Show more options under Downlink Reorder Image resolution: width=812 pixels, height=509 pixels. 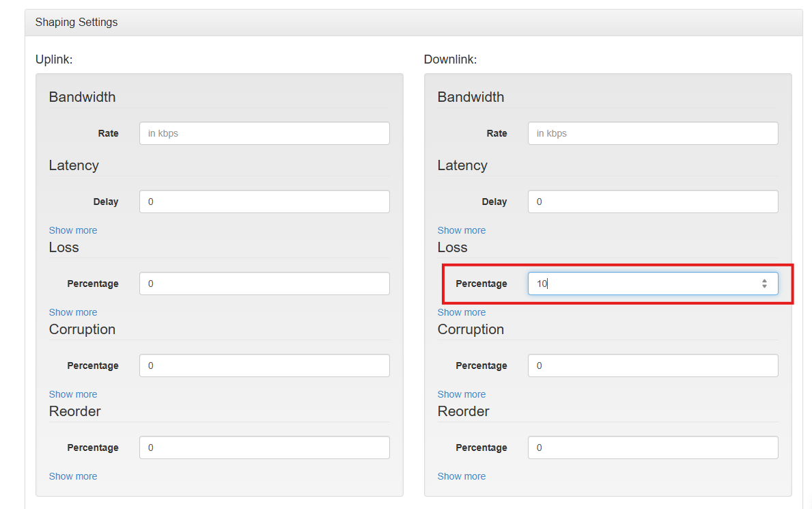[462, 476]
